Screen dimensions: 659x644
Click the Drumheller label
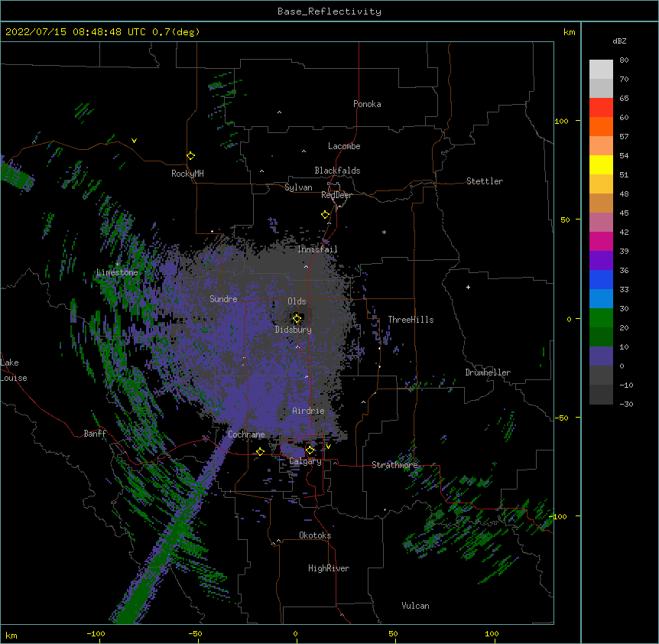pos(488,372)
